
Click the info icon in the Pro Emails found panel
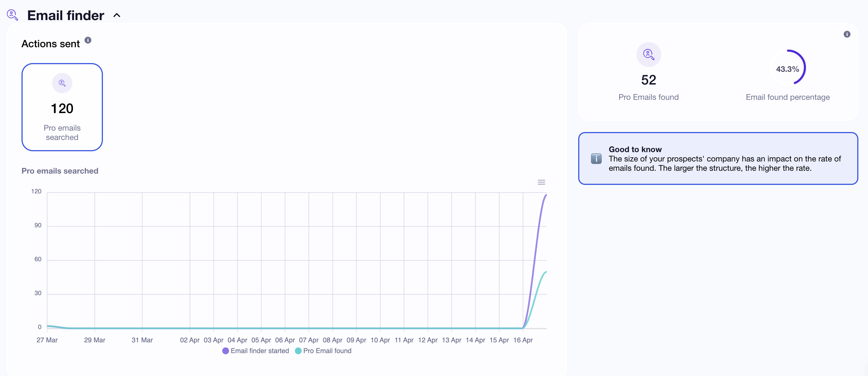pos(847,34)
